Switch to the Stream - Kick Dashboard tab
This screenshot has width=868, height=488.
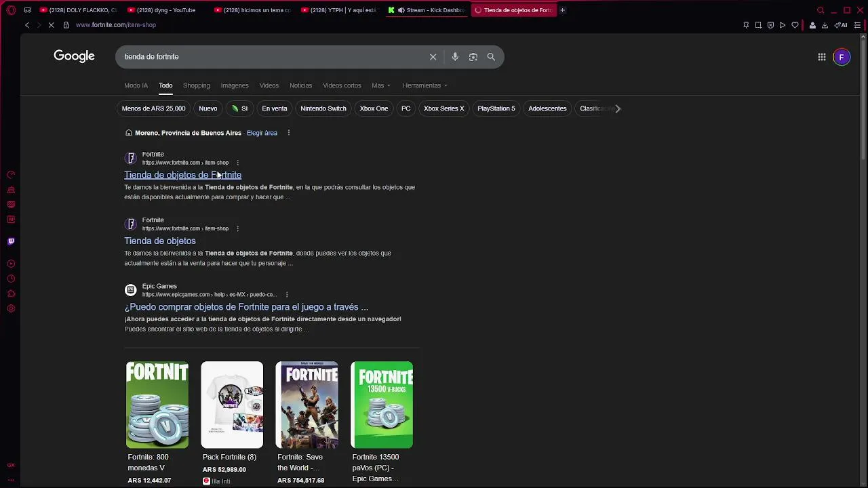coord(427,10)
